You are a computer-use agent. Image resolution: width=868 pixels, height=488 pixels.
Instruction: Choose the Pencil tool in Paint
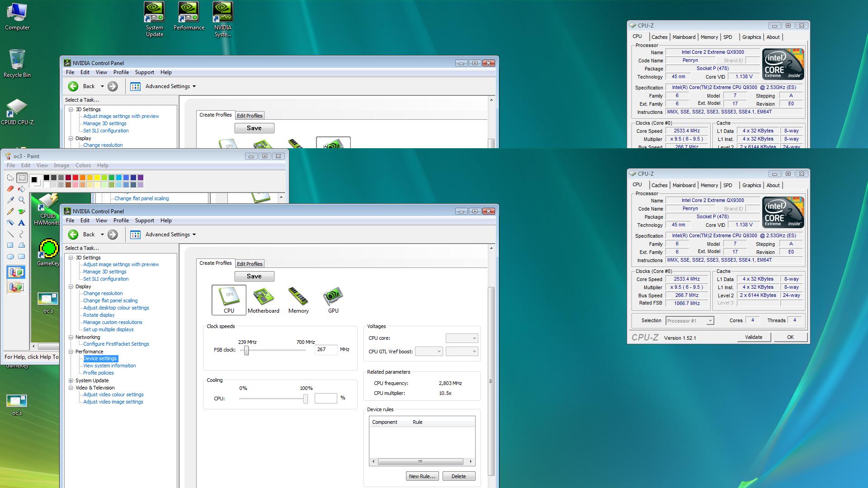(x=10, y=211)
